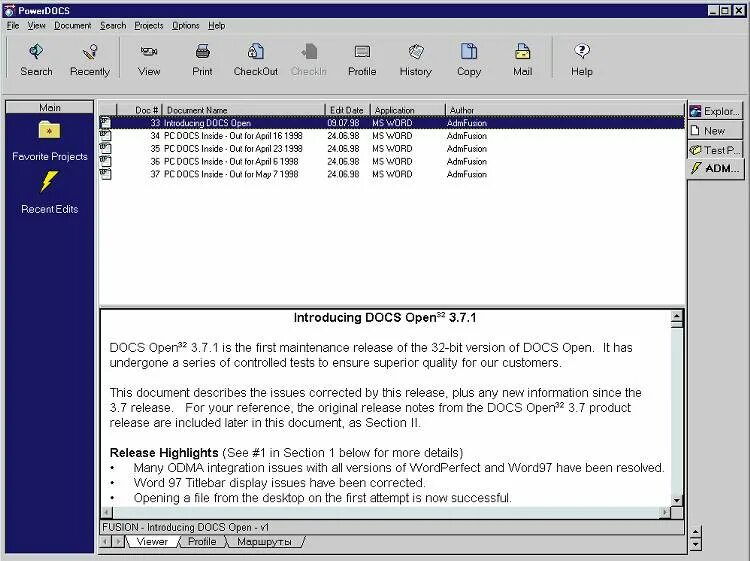Click 'FUSION - Introducing DOCS Open - v1' status text
This screenshot has width=750, height=561.
point(186,527)
